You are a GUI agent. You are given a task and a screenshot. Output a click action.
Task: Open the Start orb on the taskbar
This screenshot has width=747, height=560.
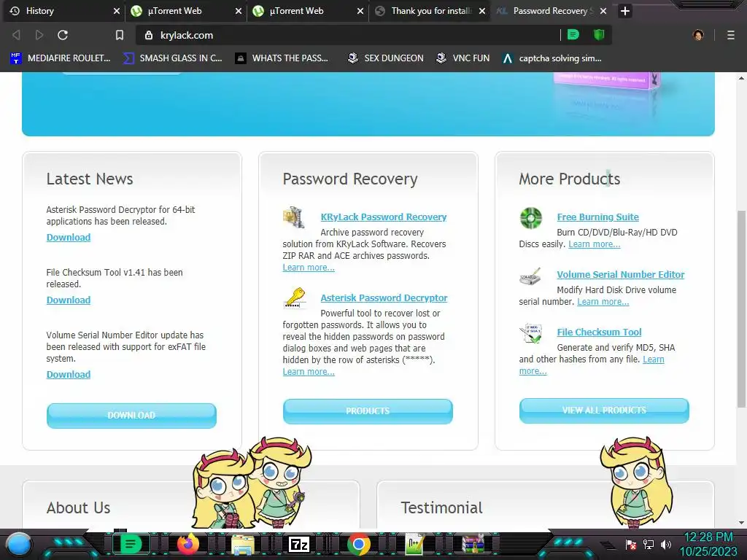(20, 544)
